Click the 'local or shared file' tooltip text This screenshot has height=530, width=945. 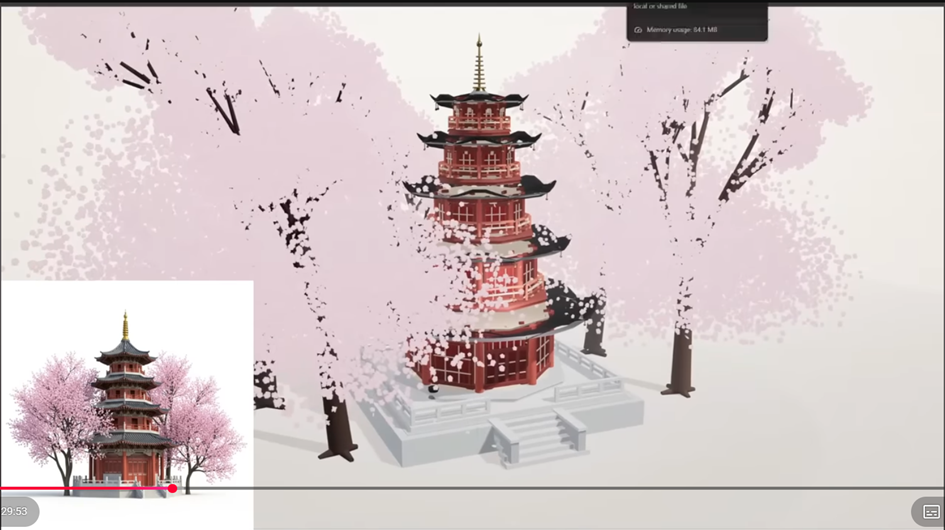pyautogui.click(x=660, y=6)
